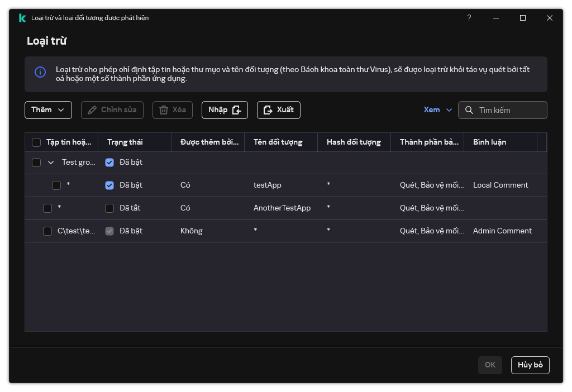572x392 pixels.
Task: Select the row checkbox for C\test path
Action: pyautogui.click(x=47, y=231)
